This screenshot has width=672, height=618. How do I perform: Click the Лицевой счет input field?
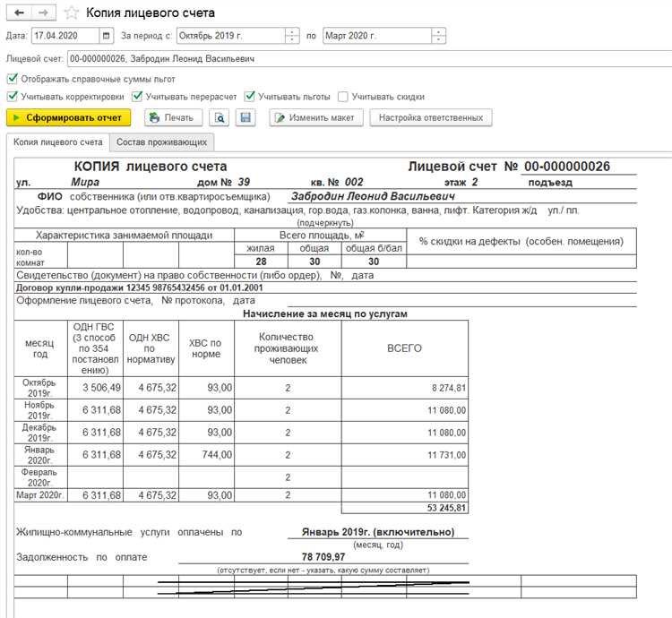358,58
